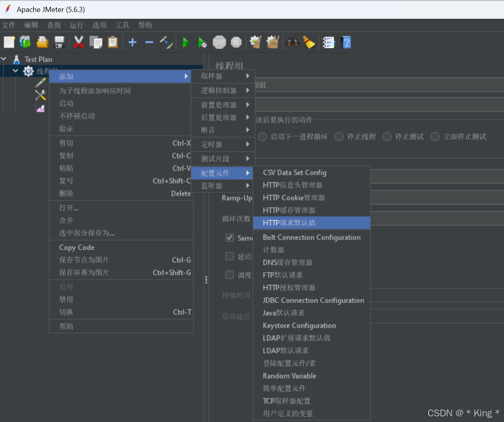Click the Cut scissors icon
The width and height of the screenshot is (504, 422).
[x=79, y=42]
